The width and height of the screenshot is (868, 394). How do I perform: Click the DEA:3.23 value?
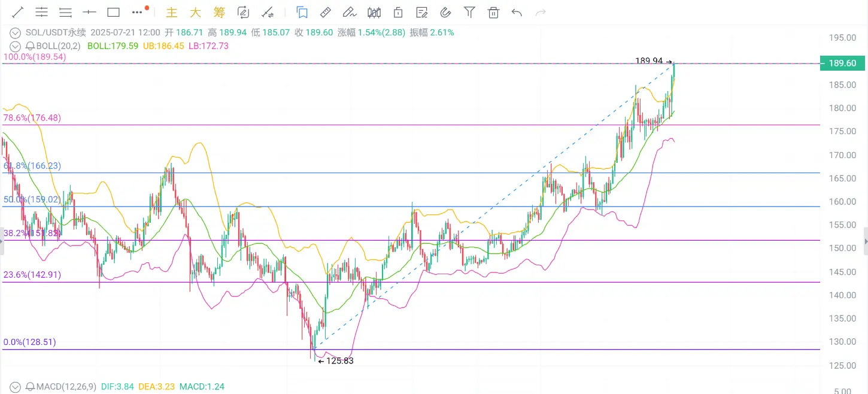click(157, 387)
